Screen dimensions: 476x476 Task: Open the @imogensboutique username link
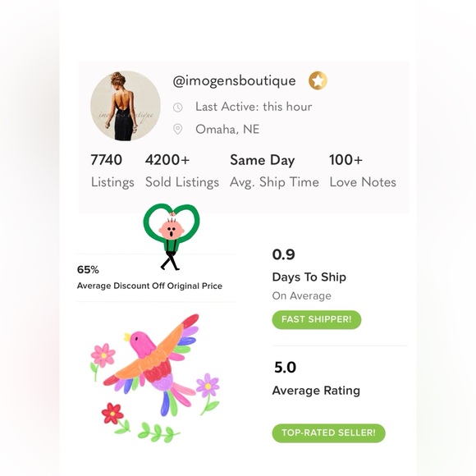[x=234, y=80]
